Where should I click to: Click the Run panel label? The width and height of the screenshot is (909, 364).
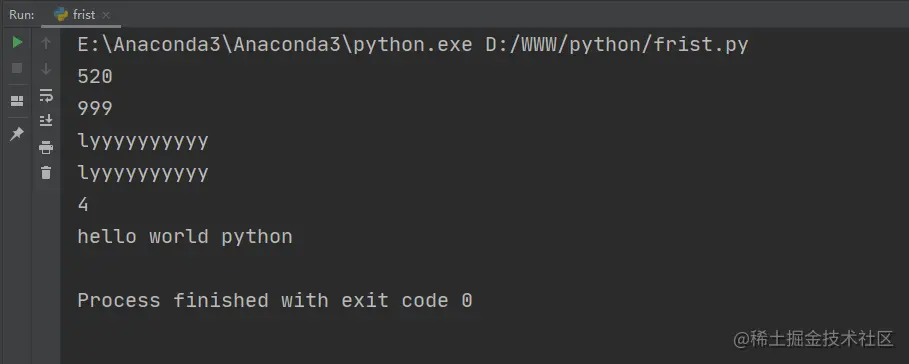21,14
